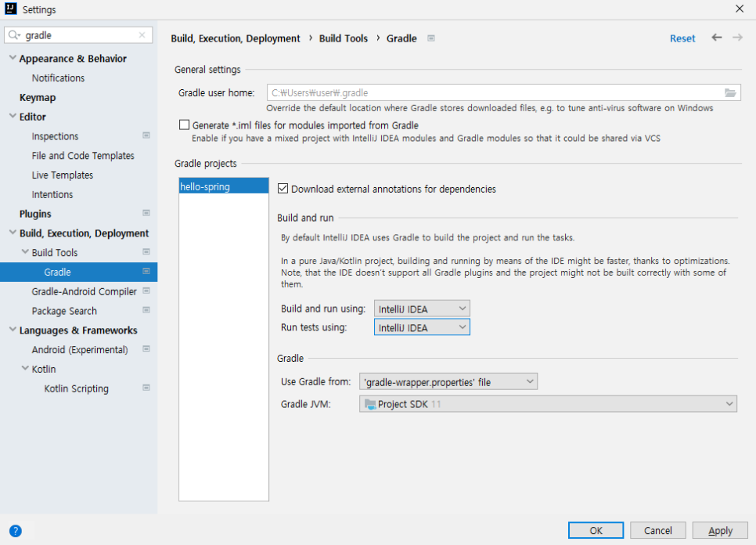Select Gradle-Android Compiler

[84, 291]
